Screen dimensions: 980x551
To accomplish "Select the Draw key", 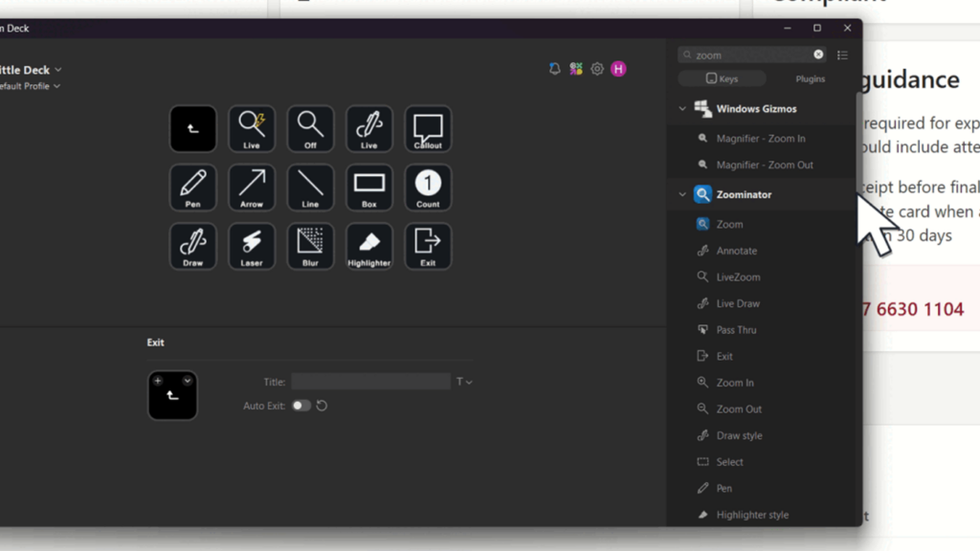I will pos(192,246).
